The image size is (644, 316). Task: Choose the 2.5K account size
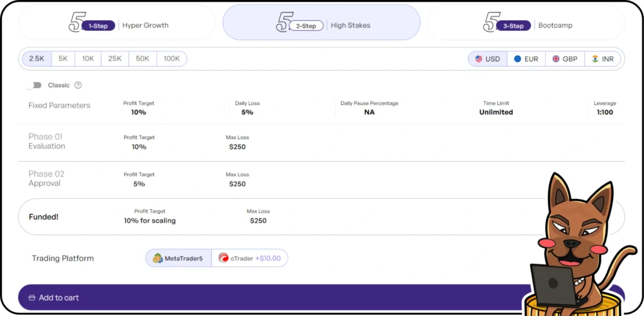36,59
